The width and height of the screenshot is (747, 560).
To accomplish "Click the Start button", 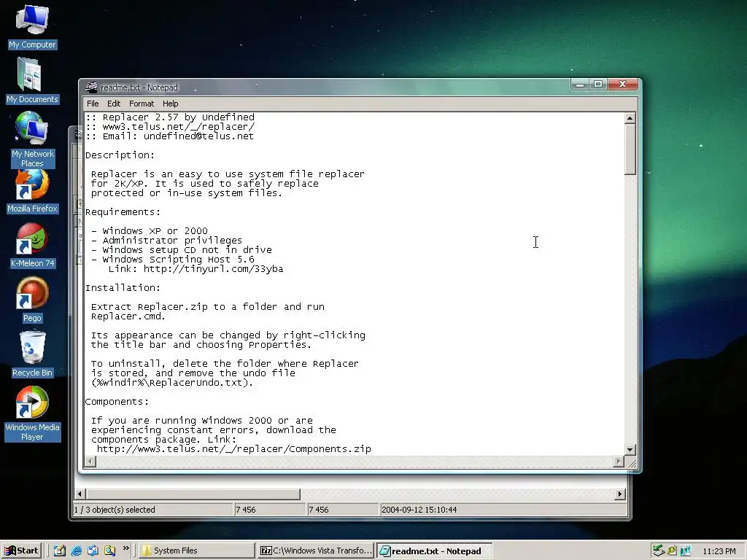I will 21,551.
